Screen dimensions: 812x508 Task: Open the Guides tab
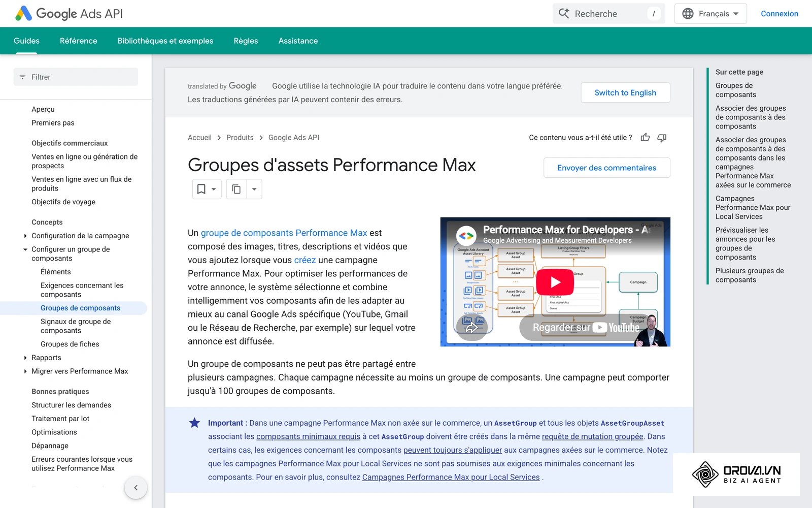(x=26, y=41)
